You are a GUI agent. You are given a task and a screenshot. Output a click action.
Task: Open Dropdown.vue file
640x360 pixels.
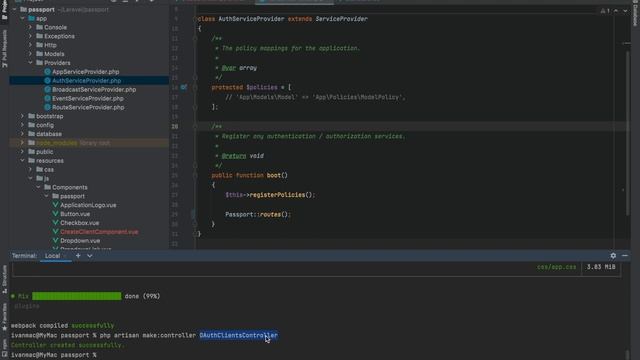[x=80, y=241]
